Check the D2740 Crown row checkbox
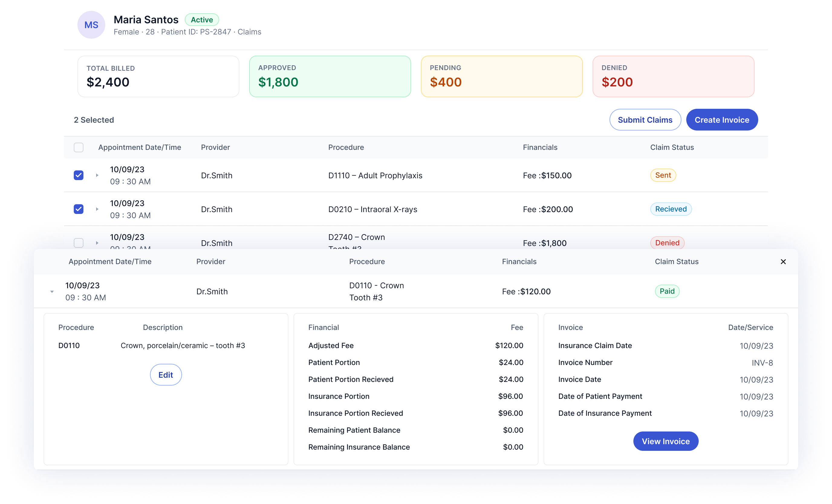The width and height of the screenshot is (832, 504). click(79, 243)
